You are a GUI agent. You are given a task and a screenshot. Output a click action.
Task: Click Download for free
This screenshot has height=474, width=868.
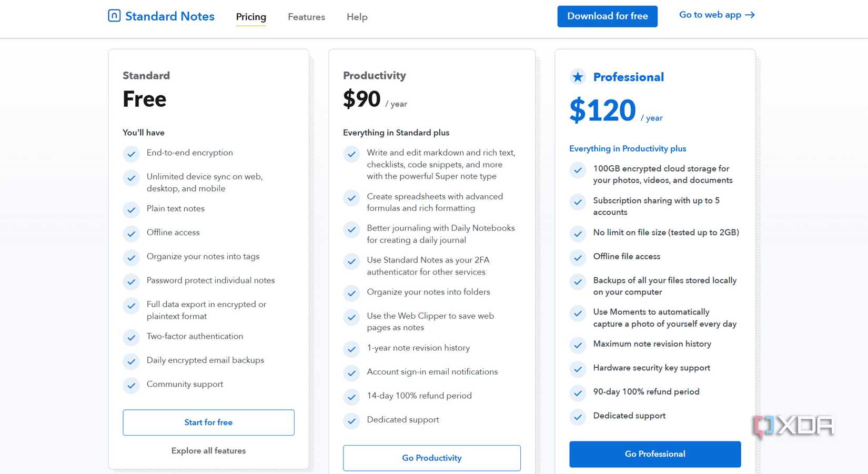(x=607, y=16)
